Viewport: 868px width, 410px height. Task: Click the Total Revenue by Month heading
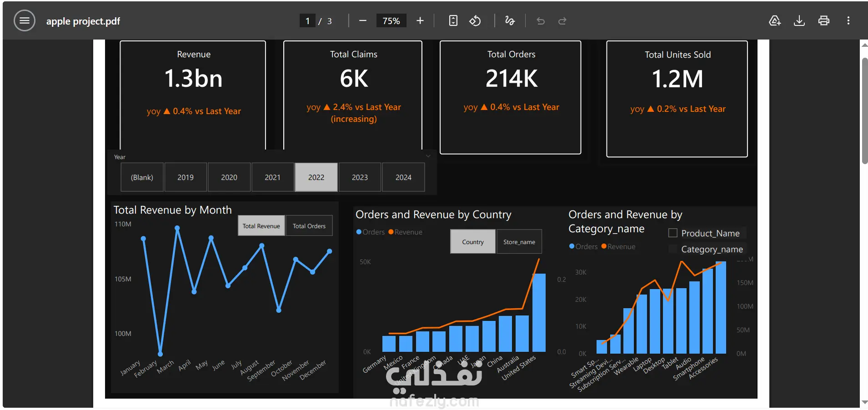tap(173, 210)
